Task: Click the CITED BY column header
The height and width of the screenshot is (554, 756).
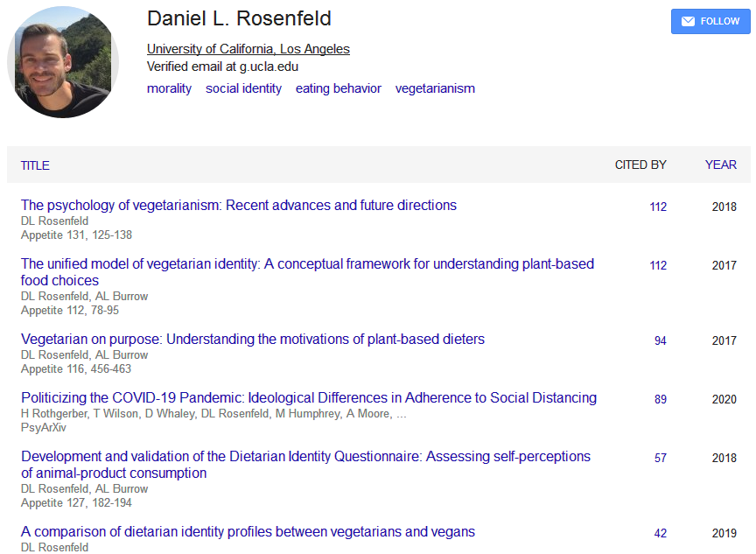Action: coord(640,165)
